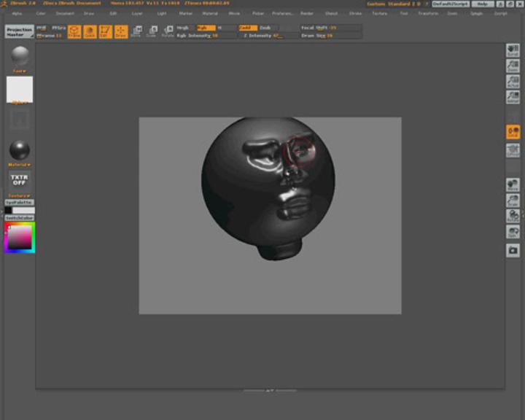Screen dimensions: 525x420
Task: Open the Stroke menu
Action: [355, 13]
